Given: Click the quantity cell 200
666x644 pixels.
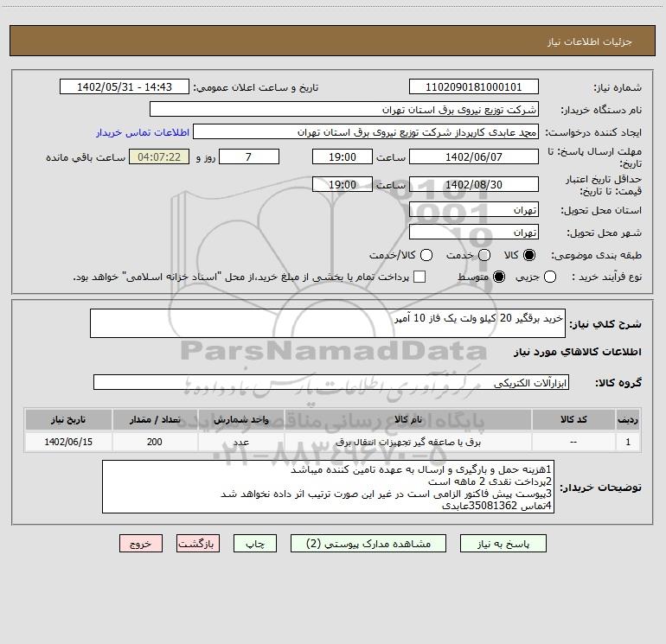Looking at the screenshot, I should (x=155, y=442).
